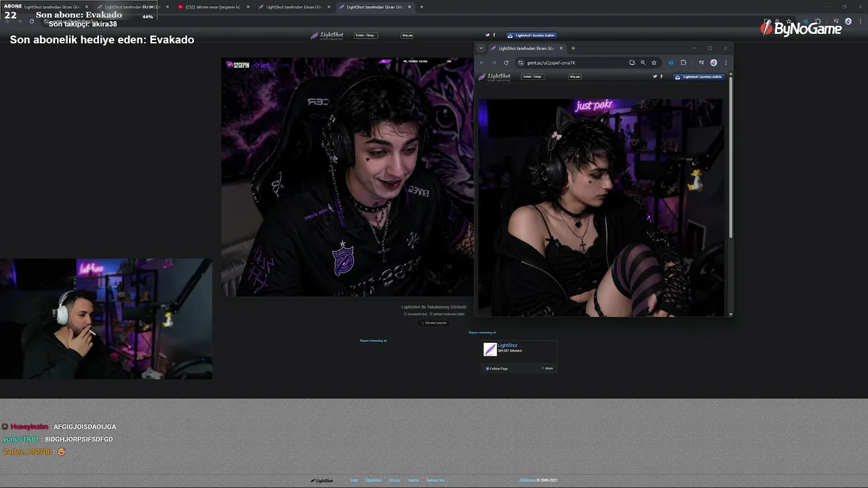Click Follow Page in Facebook widget
The image size is (868, 488).
497,369
